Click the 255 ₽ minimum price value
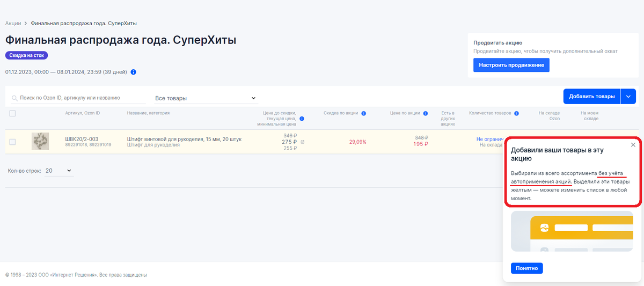The height and width of the screenshot is (286, 644). pyautogui.click(x=290, y=148)
